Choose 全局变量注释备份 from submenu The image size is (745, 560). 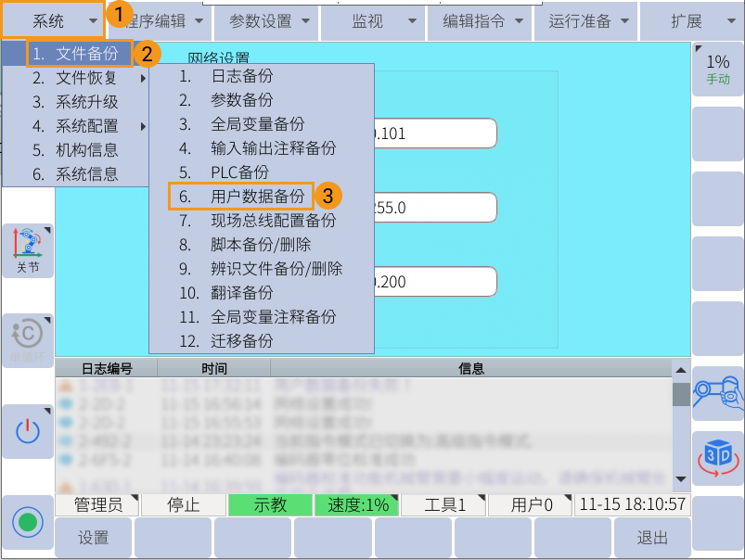262,317
